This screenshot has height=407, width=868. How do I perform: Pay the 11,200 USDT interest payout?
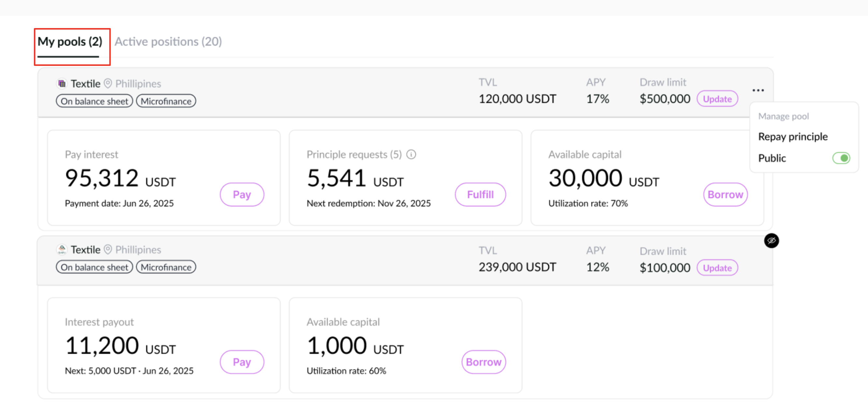coord(242,362)
